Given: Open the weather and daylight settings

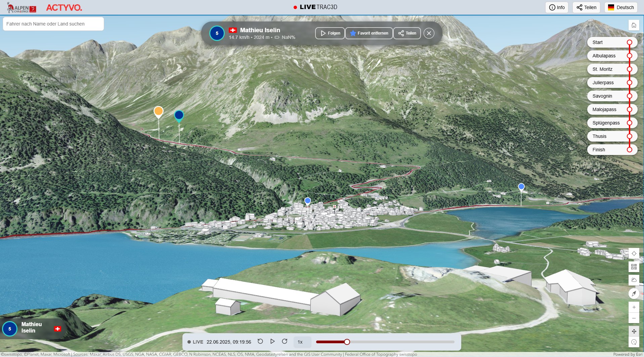Looking at the screenshot, I should coord(634,280).
